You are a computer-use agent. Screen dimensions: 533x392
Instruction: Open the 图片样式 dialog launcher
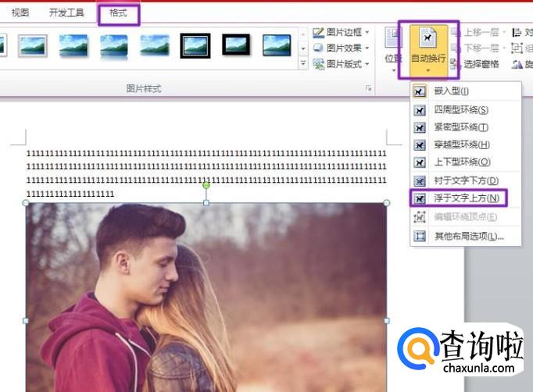368,88
